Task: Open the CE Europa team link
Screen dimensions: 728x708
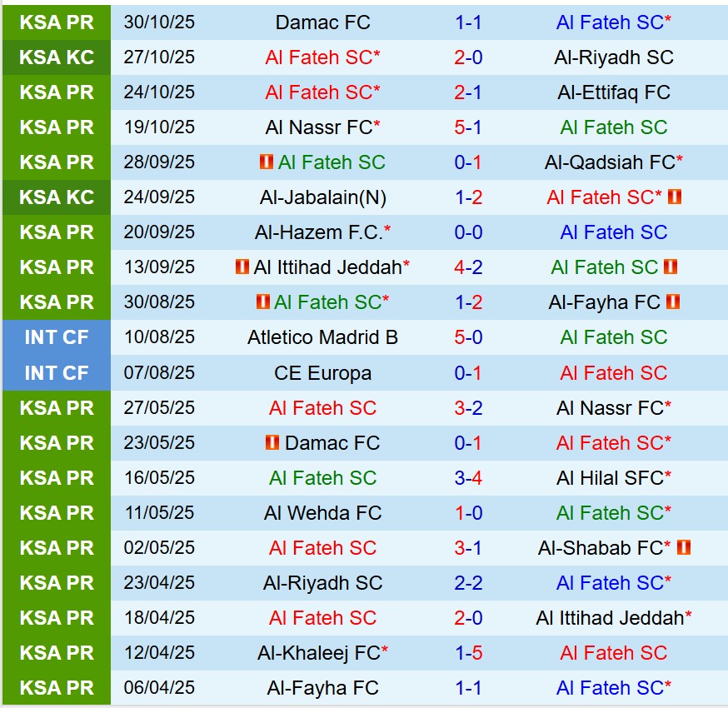Action: [x=322, y=373]
